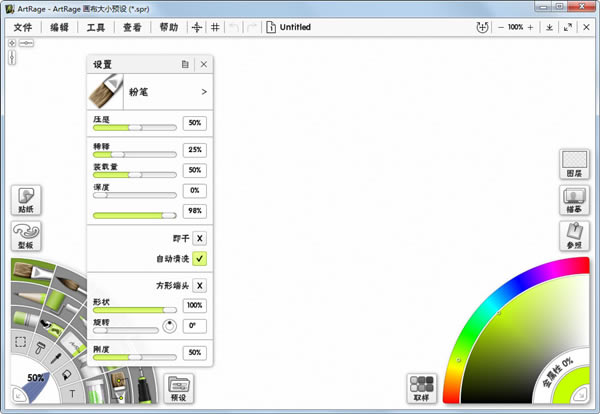
Task: Toggle the 方形笔头 square head checkbox
Action: click(199, 285)
